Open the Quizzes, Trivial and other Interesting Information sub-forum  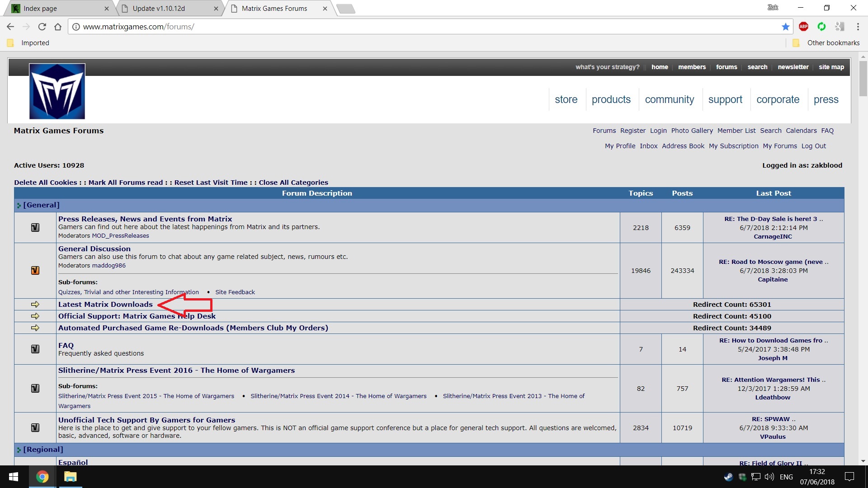[x=128, y=292]
